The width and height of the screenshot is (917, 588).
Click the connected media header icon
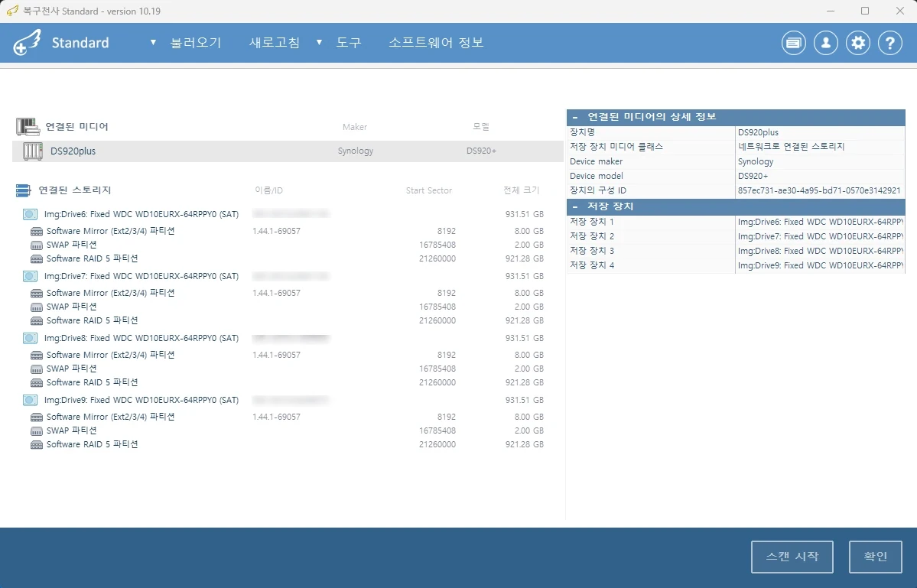click(x=28, y=126)
